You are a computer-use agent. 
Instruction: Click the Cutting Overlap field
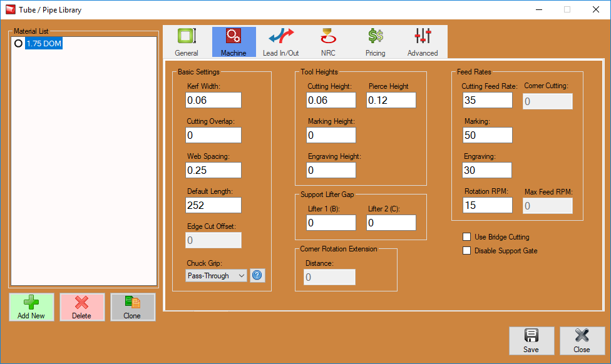point(213,136)
